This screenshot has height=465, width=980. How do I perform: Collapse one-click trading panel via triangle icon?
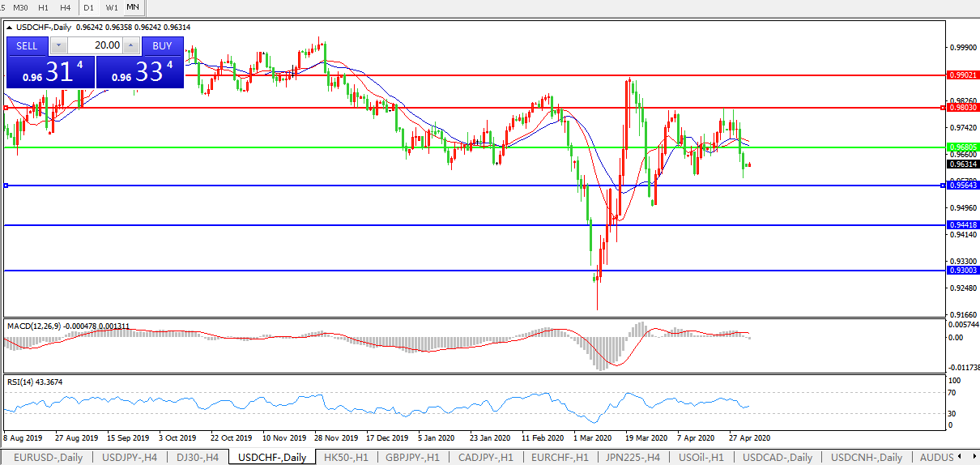click(x=9, y=28)
